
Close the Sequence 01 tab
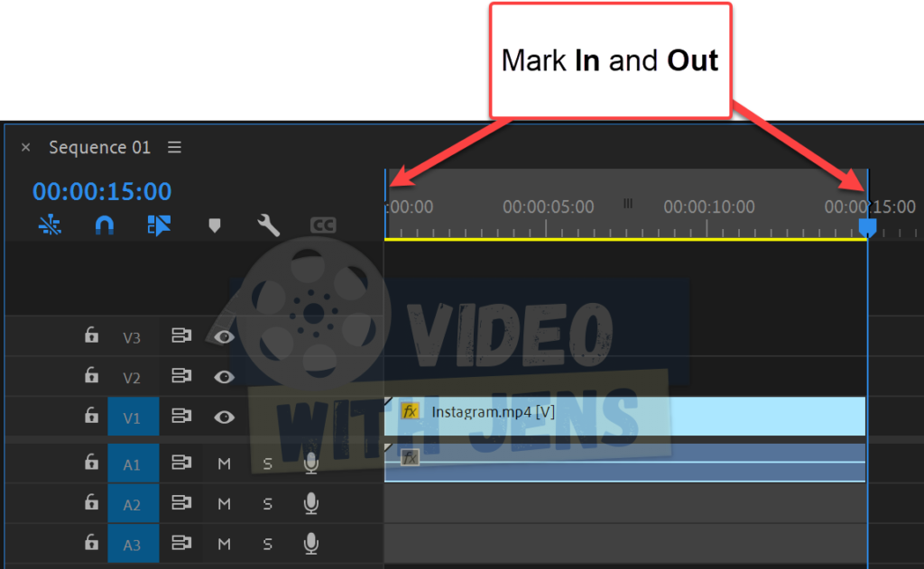(x=25, y=147)
